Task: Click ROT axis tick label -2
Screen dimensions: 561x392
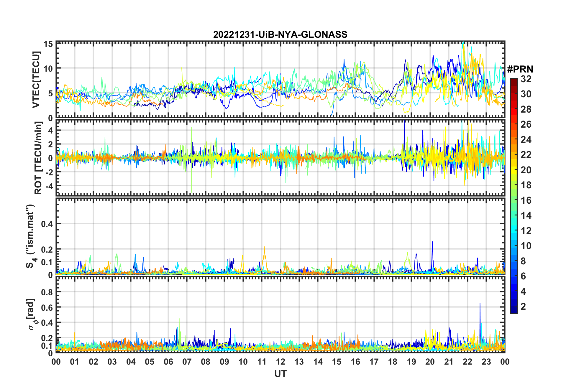Action: tap(49, 172)
